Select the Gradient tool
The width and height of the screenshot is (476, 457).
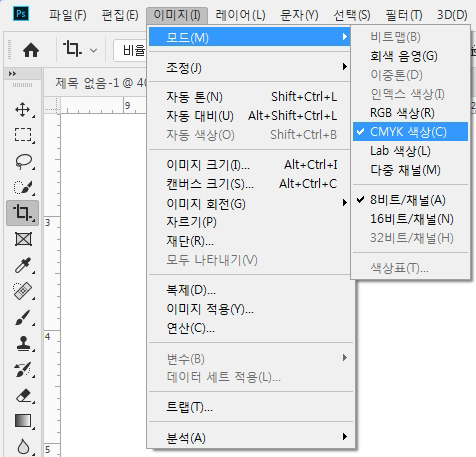(x=23, y=421)
